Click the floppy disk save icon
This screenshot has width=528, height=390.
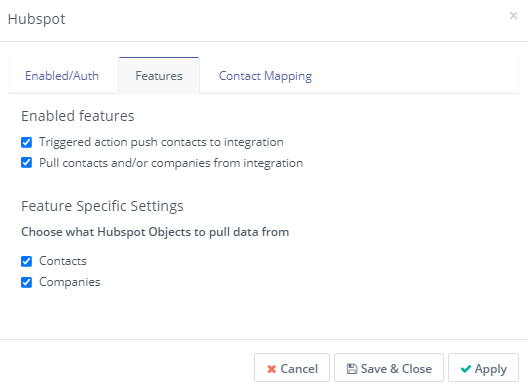352,369
